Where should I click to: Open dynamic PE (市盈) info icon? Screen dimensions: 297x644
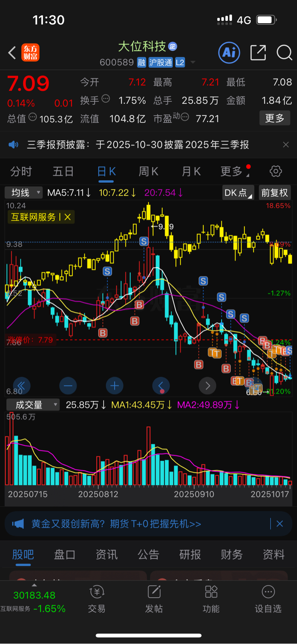(x=185, y=117)
